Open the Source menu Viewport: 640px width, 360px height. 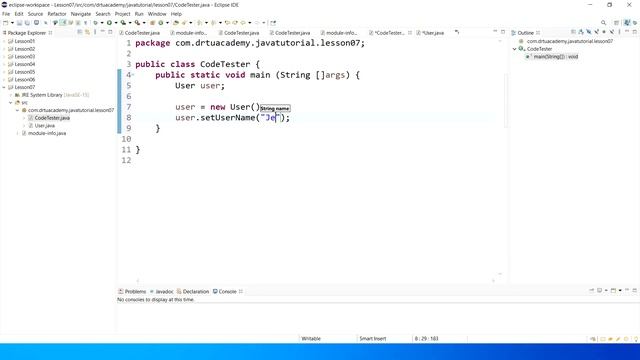(x=35, y=14)
